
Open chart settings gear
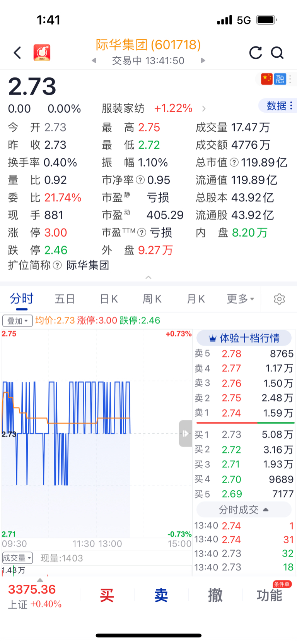tap(279, 299)
